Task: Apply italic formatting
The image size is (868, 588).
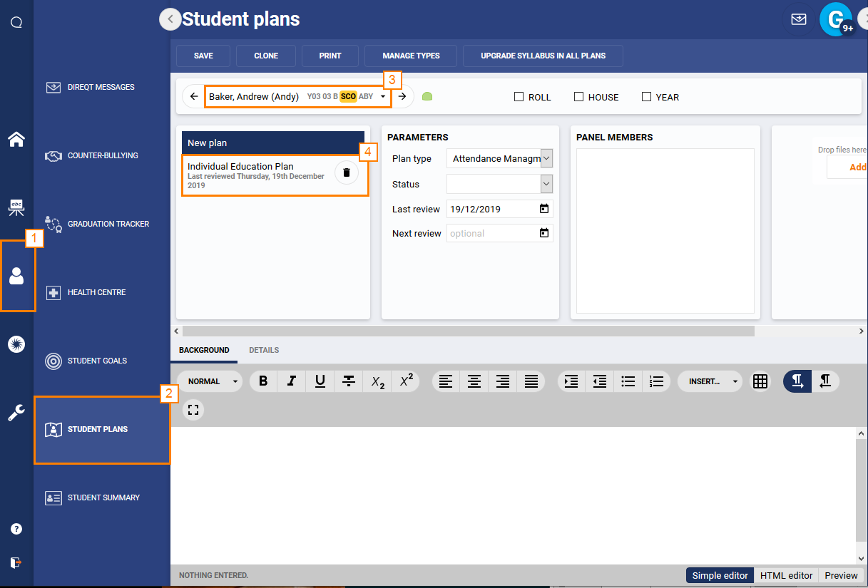Action: (x=291, y=381)
